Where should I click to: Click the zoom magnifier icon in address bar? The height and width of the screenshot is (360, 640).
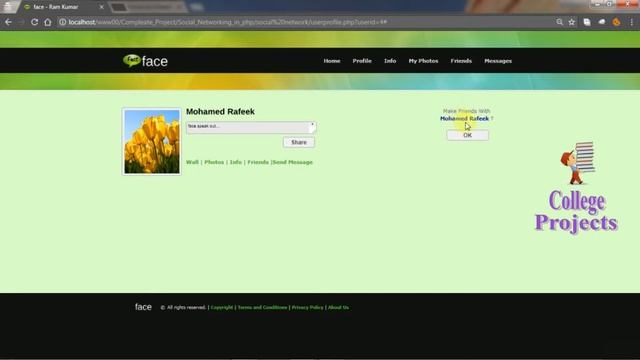click(x=559, y=22)
